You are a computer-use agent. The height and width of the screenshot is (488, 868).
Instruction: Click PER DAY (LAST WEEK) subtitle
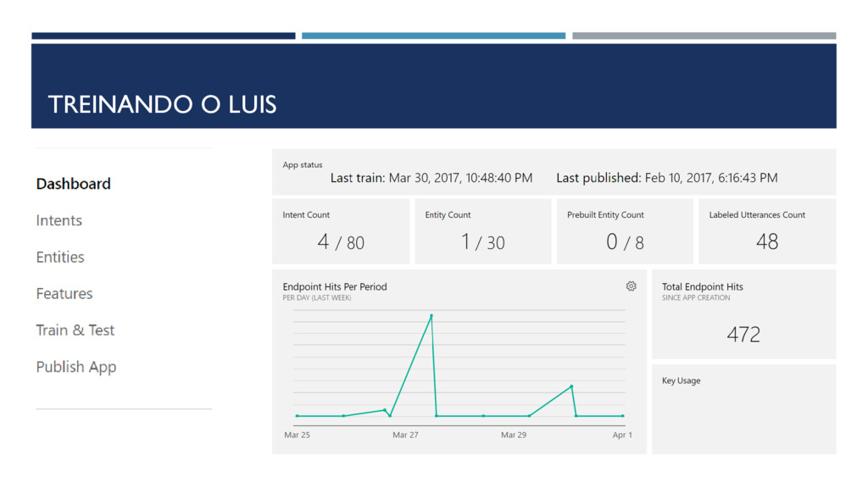317,297
